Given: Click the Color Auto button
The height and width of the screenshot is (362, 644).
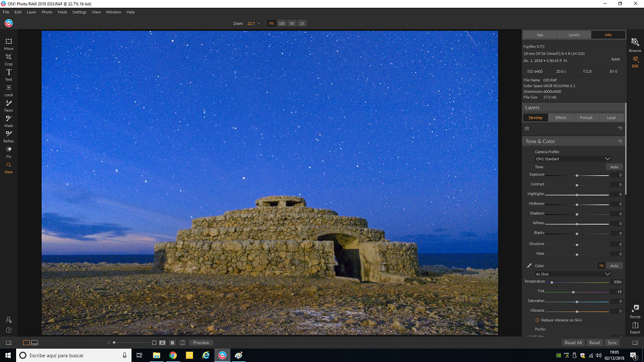Looking at the screenshot, I should [x=614, y=265].
